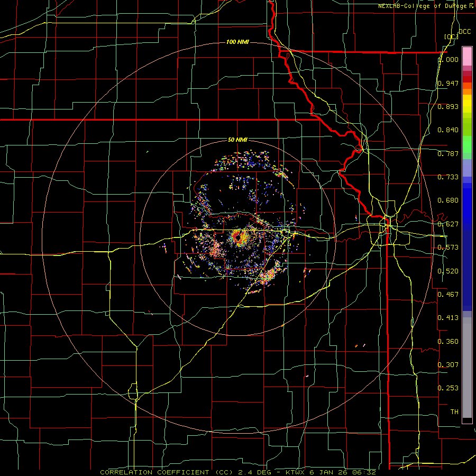Select the 0.520 scale value
Image resolution: width=476 pixels, height=476 pixels.
click(448, 271)
